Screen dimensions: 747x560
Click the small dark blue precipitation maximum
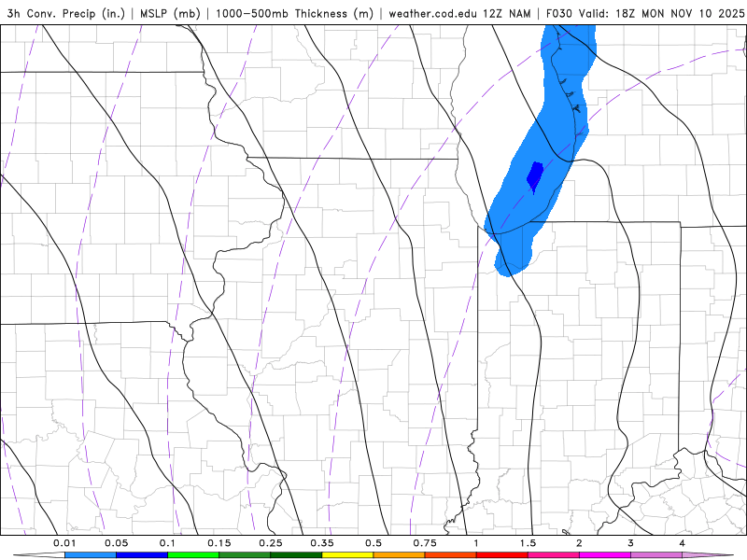(x=535, y=176)
